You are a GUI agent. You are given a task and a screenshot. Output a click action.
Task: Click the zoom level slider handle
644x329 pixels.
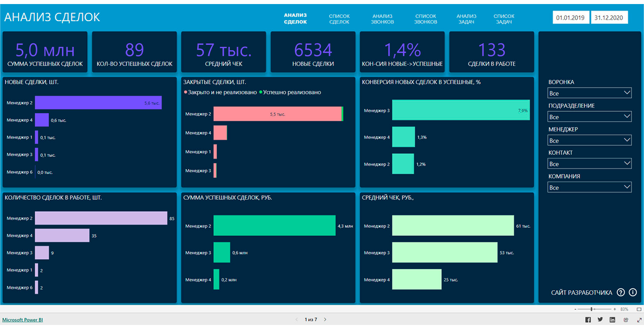(592, 309)
